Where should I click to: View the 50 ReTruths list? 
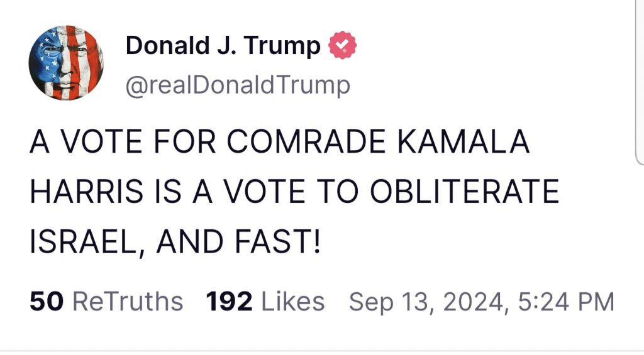pyautogui.click(x=106, y=302)
